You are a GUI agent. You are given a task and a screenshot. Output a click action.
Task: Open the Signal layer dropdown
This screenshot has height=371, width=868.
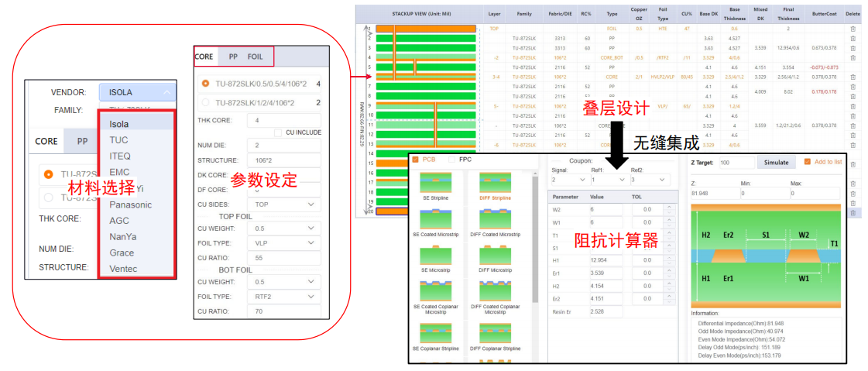(568, 180)
